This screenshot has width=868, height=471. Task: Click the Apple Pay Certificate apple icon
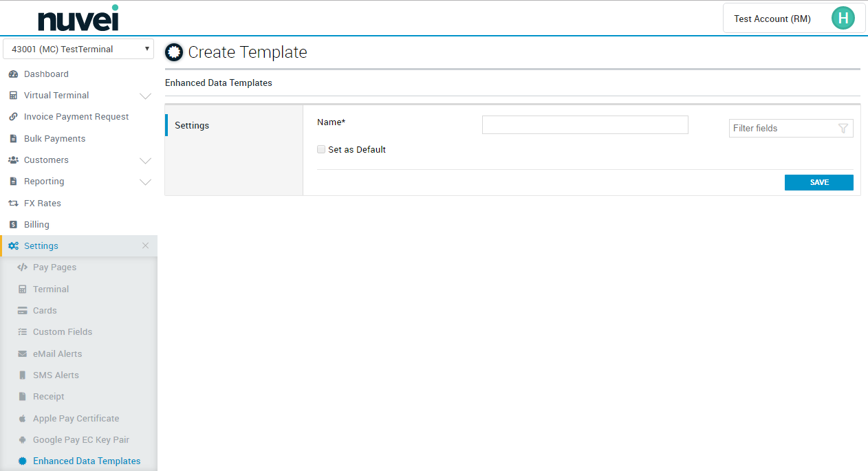22,419
